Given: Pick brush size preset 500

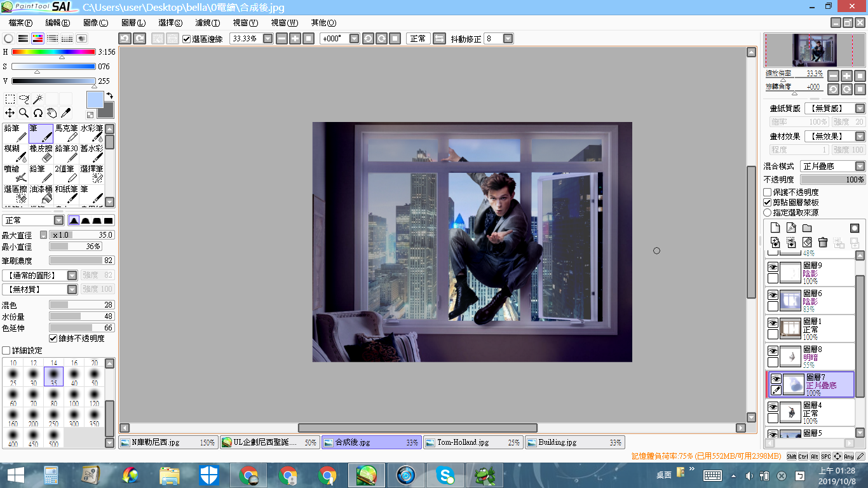Looking at the screenshot, I should 53,439.
